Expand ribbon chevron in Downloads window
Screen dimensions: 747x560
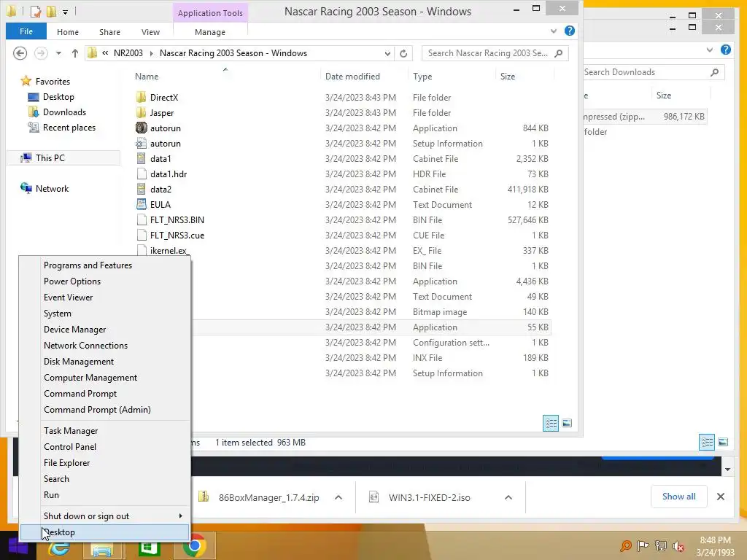(x=710, y=50)
